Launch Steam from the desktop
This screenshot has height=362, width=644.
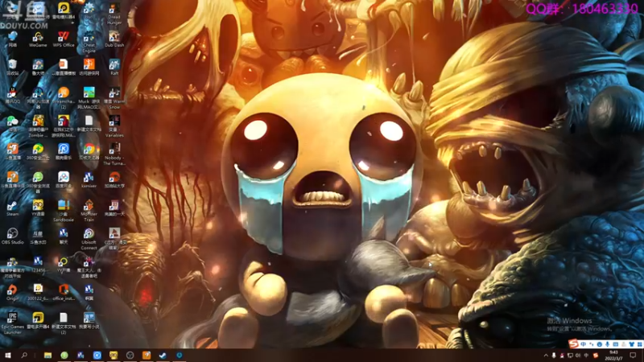(12, 208)
